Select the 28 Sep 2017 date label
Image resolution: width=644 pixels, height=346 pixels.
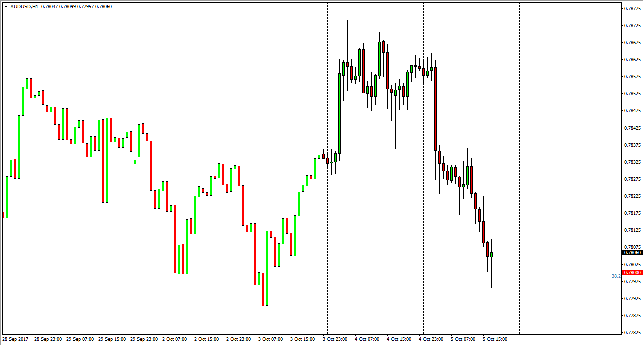pos(16,339)
